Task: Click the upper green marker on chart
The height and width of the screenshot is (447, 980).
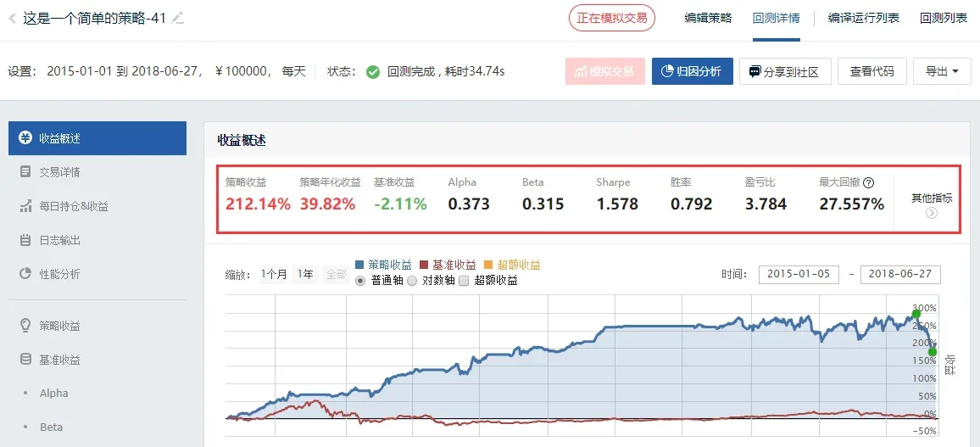Action: [916, 313]
